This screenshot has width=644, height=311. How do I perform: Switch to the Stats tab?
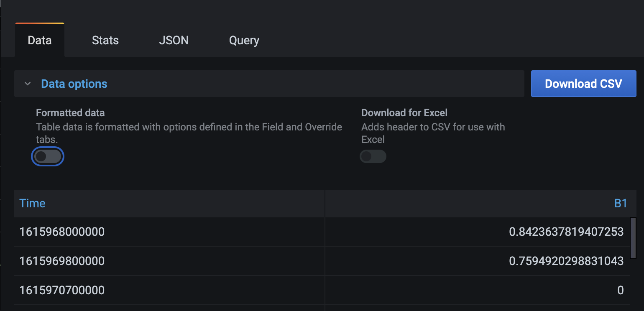(x=105, y=40)
